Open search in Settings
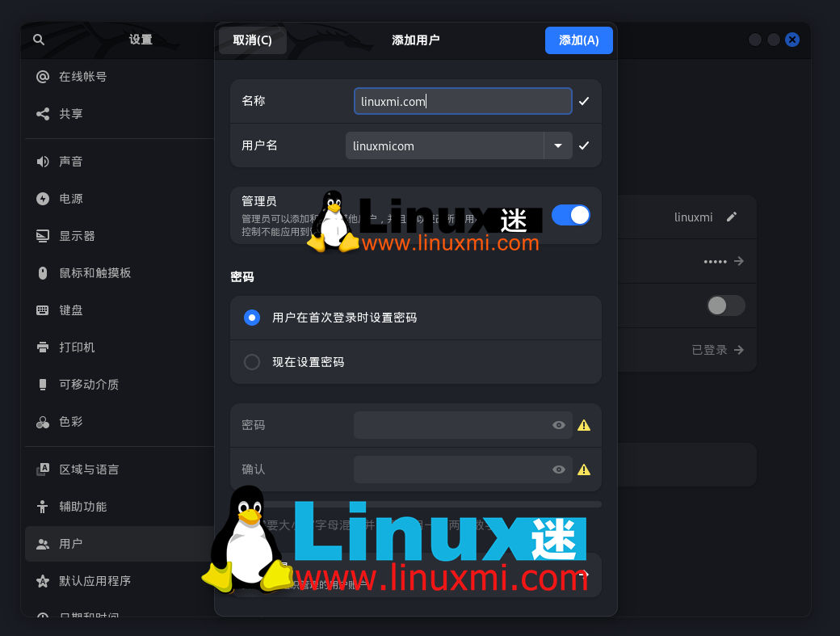Image resolution: width=840 pixels, height=636 pixels. click(x=38, y=39)
